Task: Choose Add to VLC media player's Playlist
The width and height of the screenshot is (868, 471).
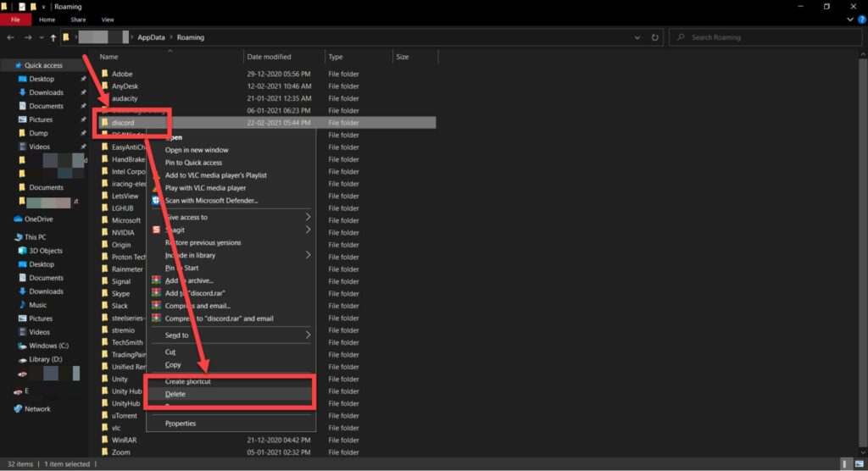Action: tap(216, 175)
